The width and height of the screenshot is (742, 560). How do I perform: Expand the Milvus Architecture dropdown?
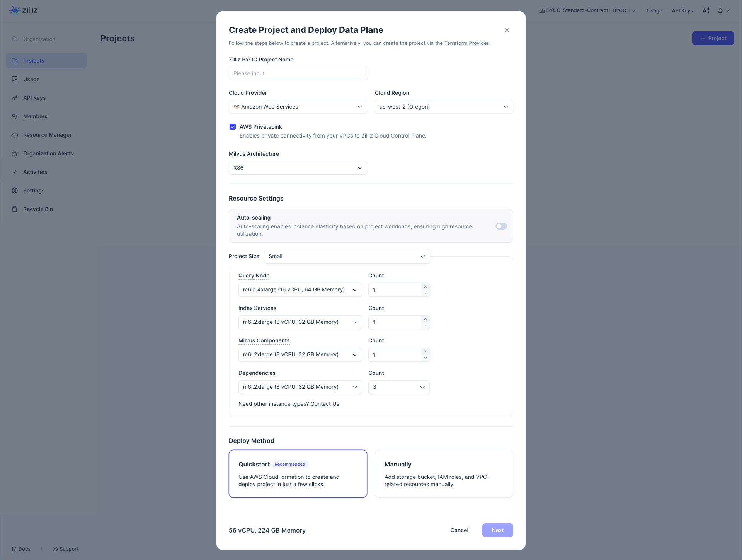coord(298,168)
